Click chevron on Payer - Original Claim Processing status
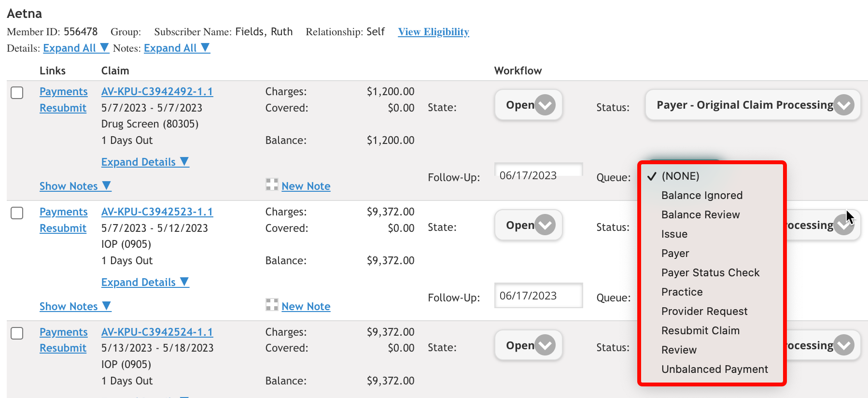 click(x=844, y=105)
